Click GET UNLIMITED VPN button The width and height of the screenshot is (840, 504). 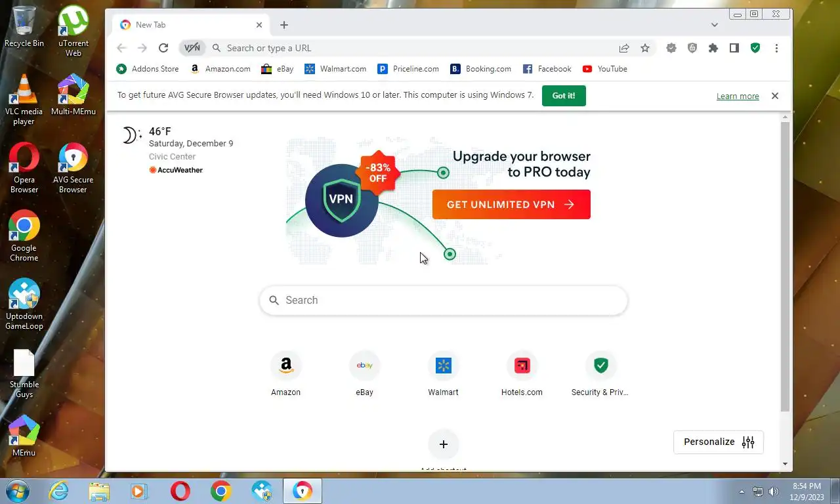511,205
